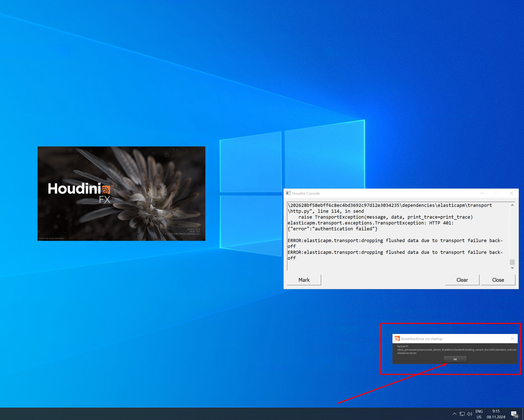Clear the Houdini Console output

click(x=462, y=280)
